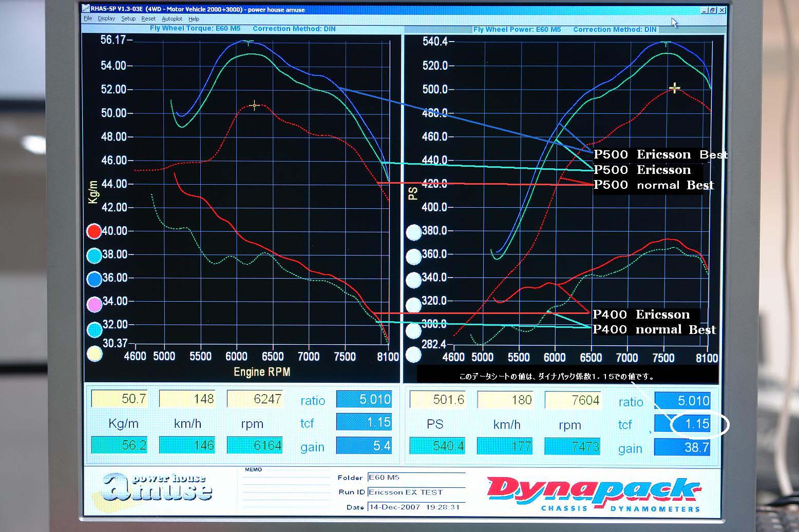Viewport: 799px width, 532px height.
Task: Open the Autoplot menu
Action: [172, 18]
